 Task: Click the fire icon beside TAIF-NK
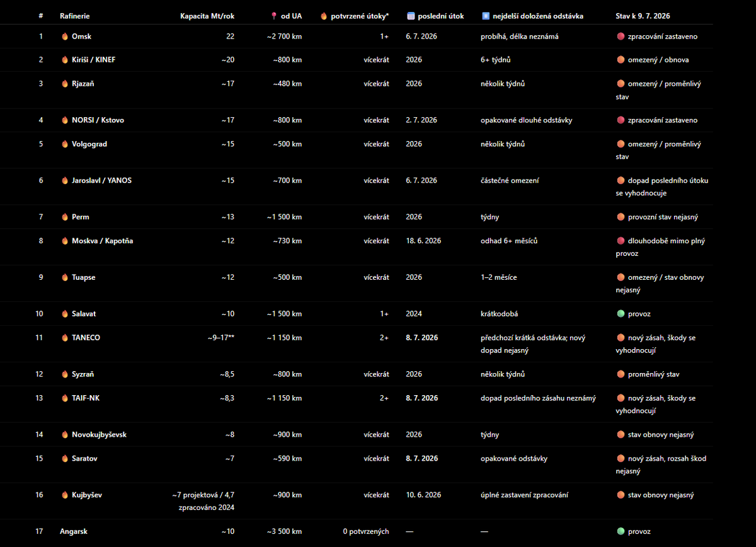click(x=64, y=398)
